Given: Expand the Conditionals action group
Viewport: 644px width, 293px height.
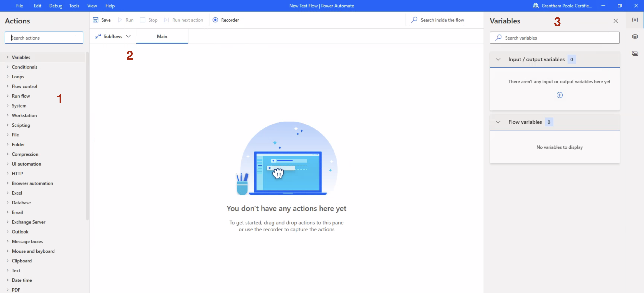Looking at the screenshot, I should (7, 67).
